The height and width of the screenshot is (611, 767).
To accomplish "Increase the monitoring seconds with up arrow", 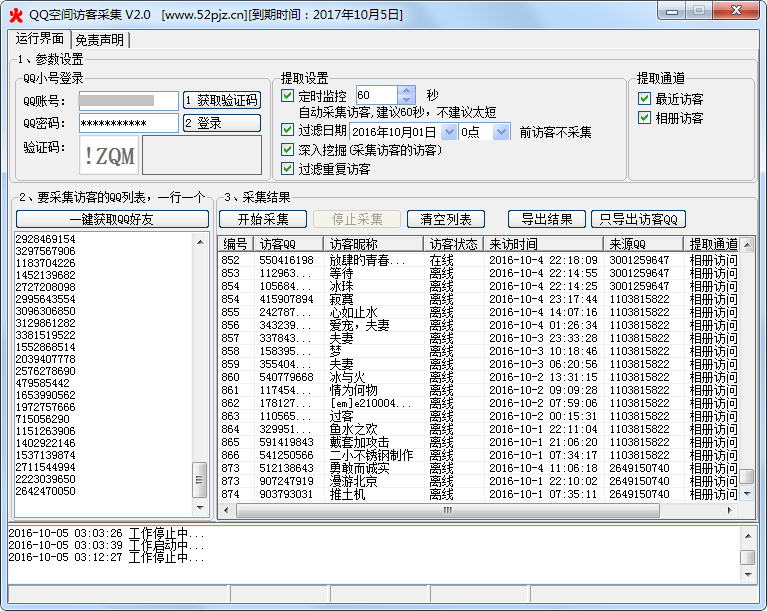I will 405,91.
